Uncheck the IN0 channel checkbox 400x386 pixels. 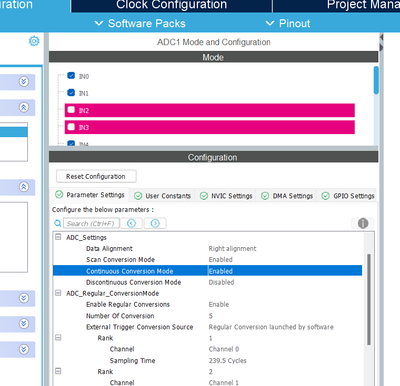(x=71, y=76)
